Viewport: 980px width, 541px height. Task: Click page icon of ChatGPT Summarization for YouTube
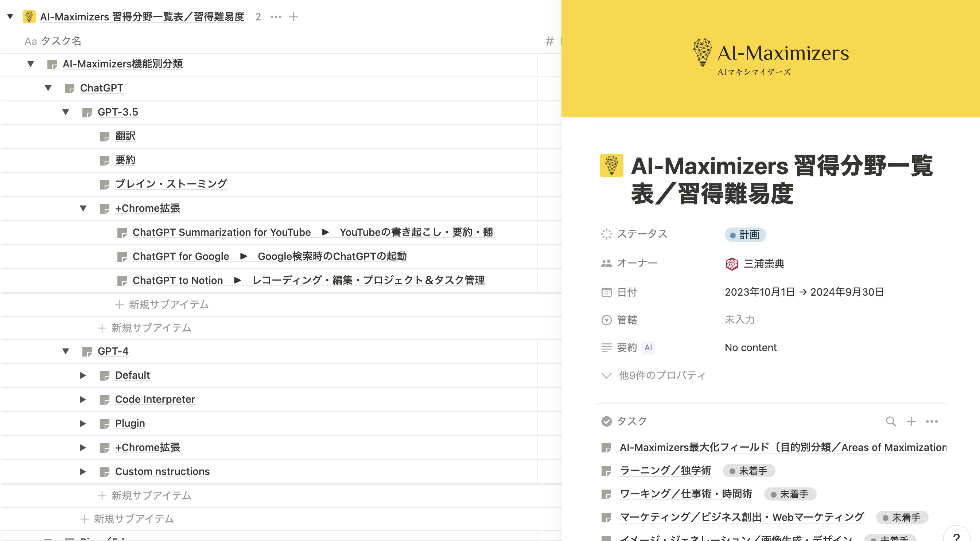[x=122, y=233]
